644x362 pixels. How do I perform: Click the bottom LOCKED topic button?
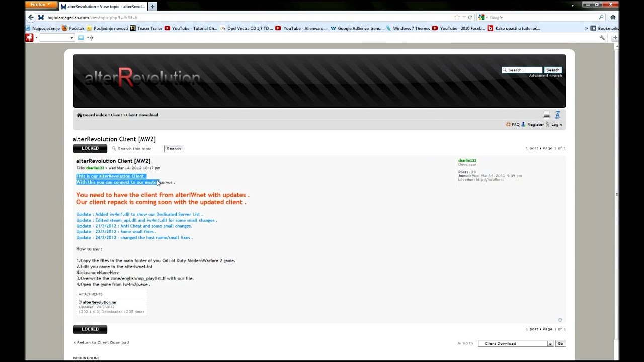click(x=90, y=329)
